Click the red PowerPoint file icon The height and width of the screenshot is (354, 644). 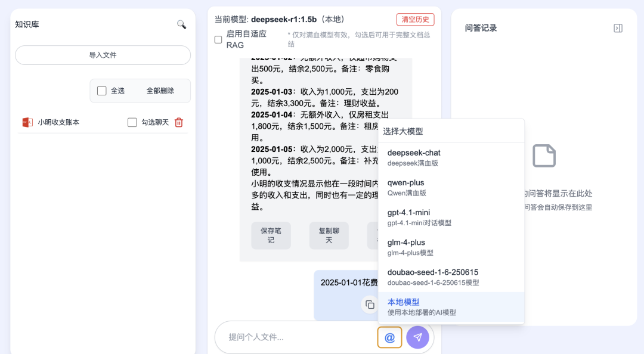point(27,122)
